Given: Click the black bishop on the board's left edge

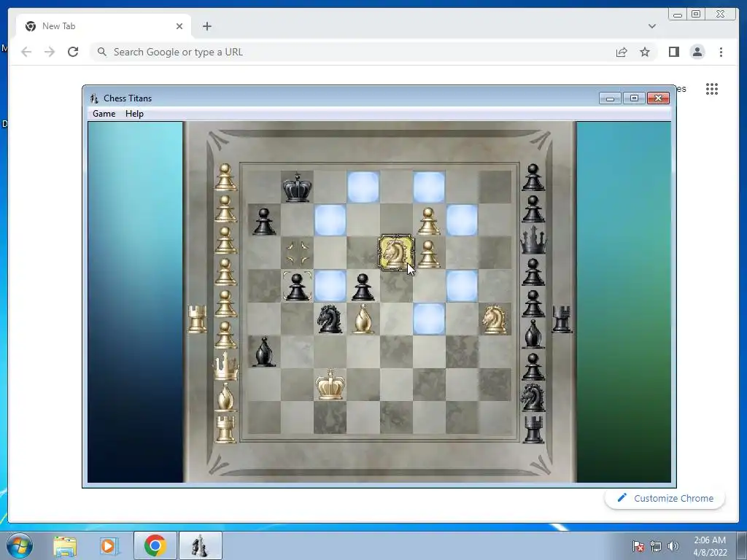Looking at the screenshot, I should pyautogui.click(x=264, y=352).
